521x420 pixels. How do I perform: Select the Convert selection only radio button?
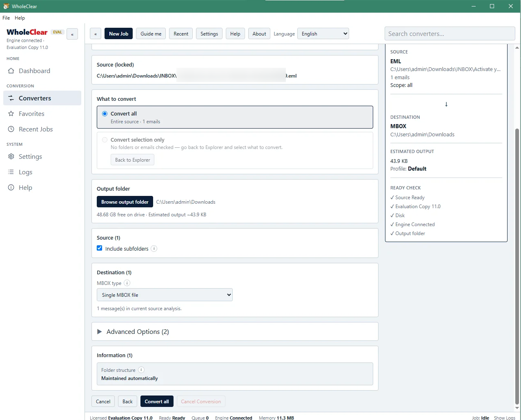click(105, 140)
